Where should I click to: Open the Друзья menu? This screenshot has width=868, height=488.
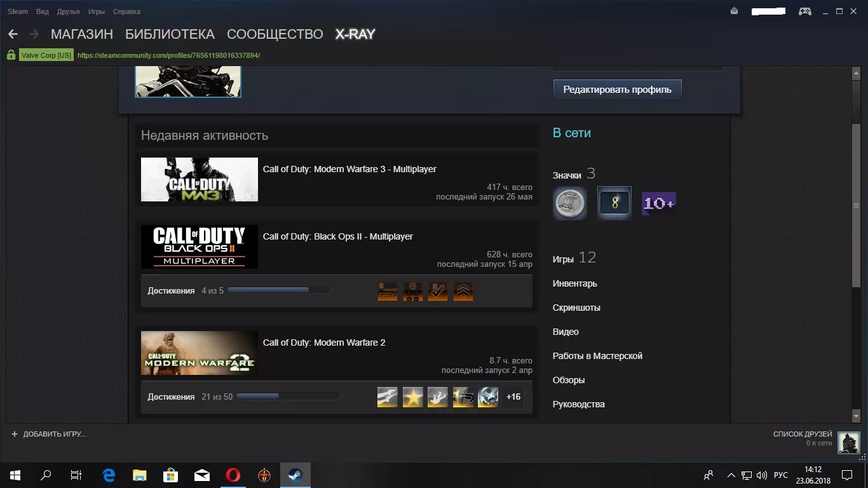(x=69, y=11)
